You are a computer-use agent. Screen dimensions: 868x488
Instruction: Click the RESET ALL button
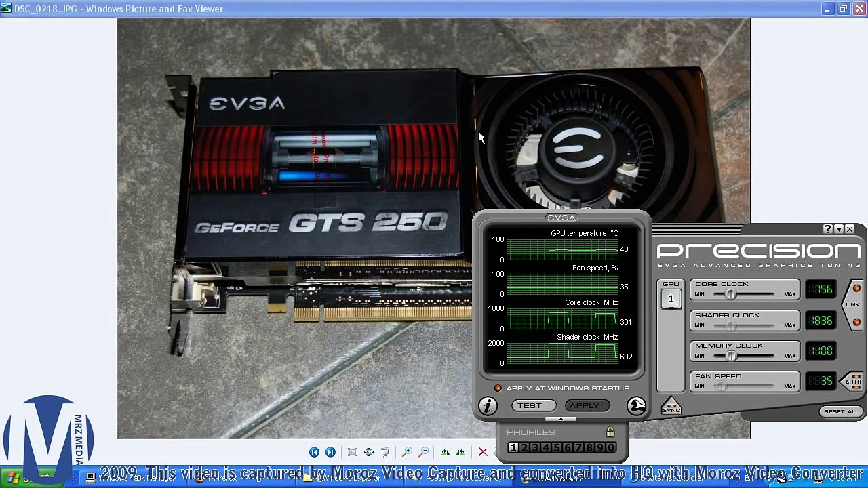(841, 411)
